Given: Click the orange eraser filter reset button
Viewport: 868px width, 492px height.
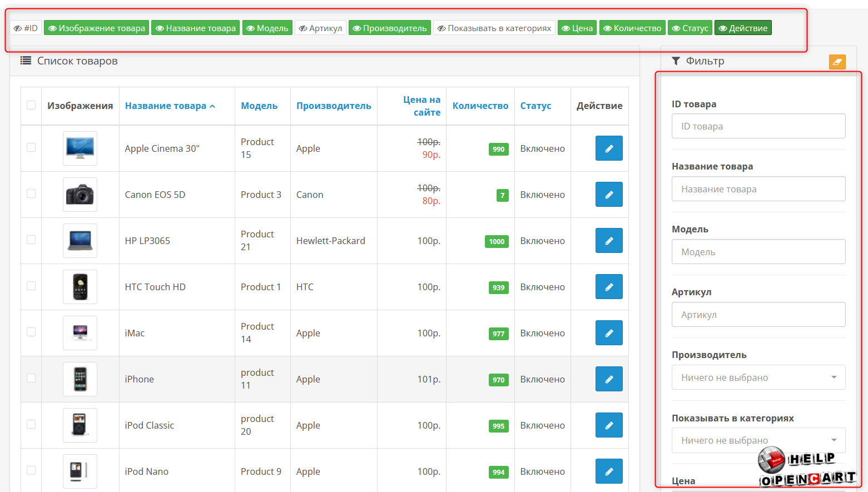Looking at the screenshot, I should tap(837, 62).
